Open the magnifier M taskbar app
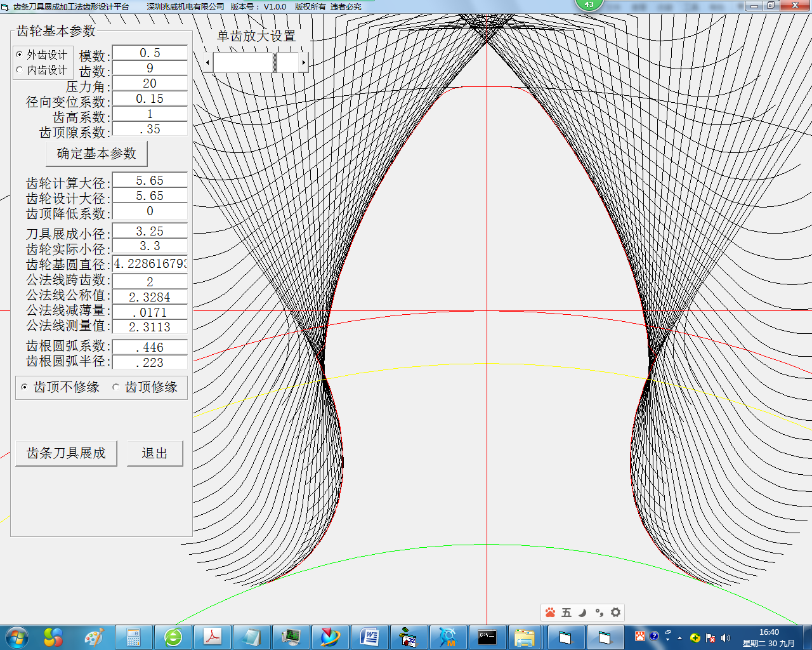 pos(447,637)
